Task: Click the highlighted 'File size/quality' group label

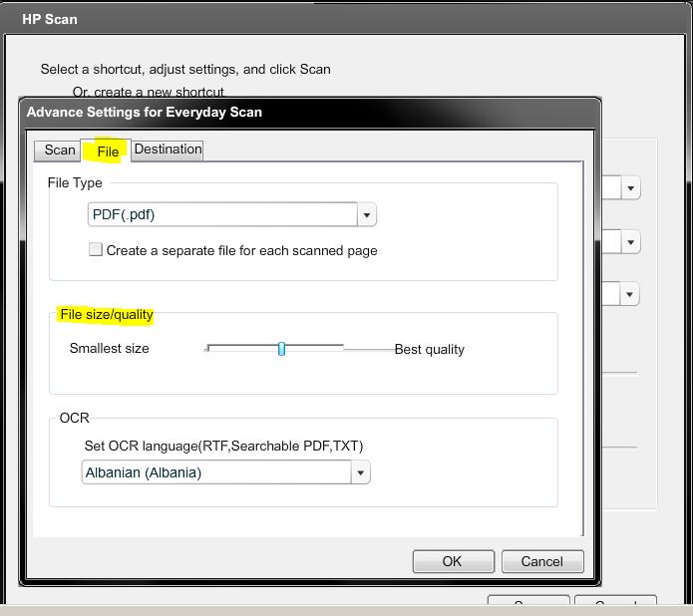Action: (107, 315)
